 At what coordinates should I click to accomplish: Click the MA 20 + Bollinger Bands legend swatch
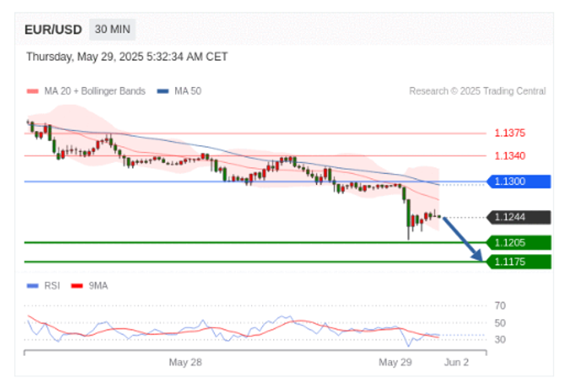click(x=33, y=91)
